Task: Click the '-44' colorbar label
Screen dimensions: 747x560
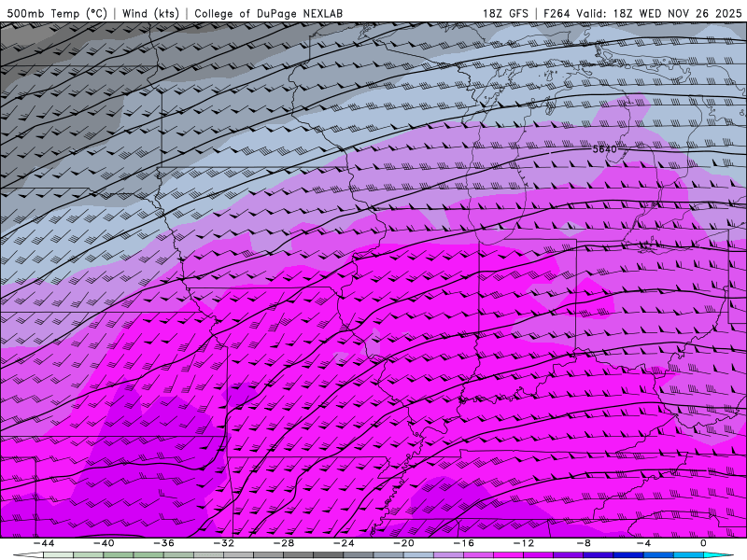Action: coord(44,543)
